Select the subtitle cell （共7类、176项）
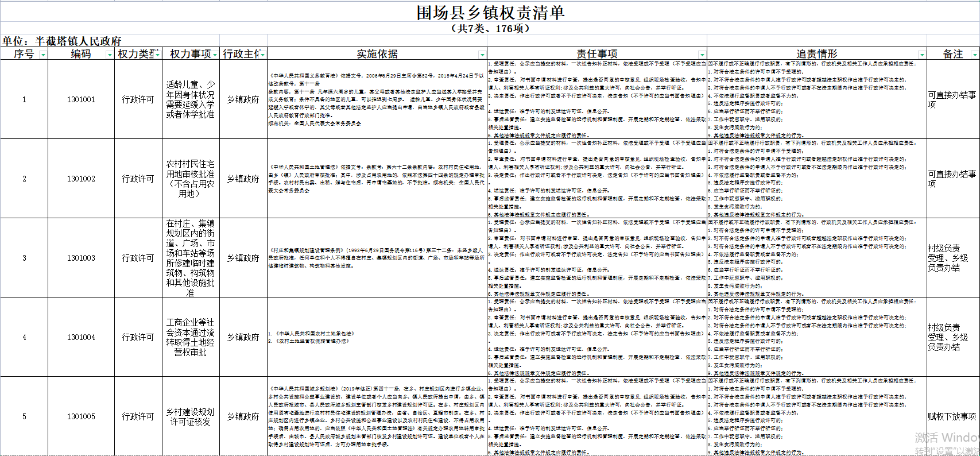 (x=490, y=28)
